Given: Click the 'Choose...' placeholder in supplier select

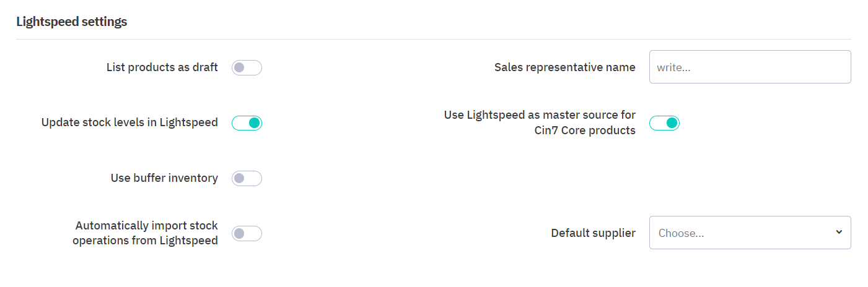Looking at the screenshot, I should pyautogui.click(x=682, y=233).
